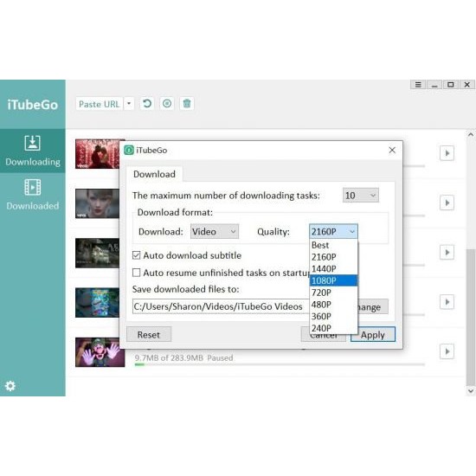Select 240P in the quality list
The width and height of the screenshot is (476, 476).
coord(333,328)
